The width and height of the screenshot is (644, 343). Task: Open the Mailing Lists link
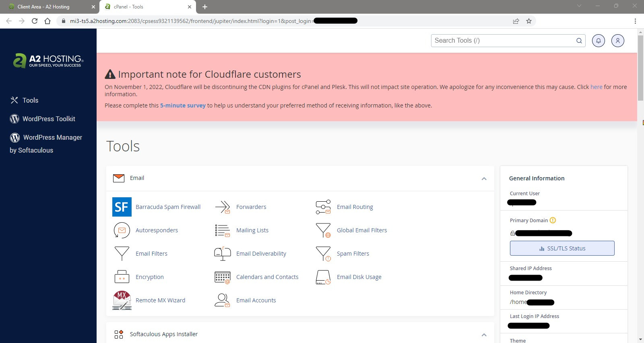pos(252,230)
